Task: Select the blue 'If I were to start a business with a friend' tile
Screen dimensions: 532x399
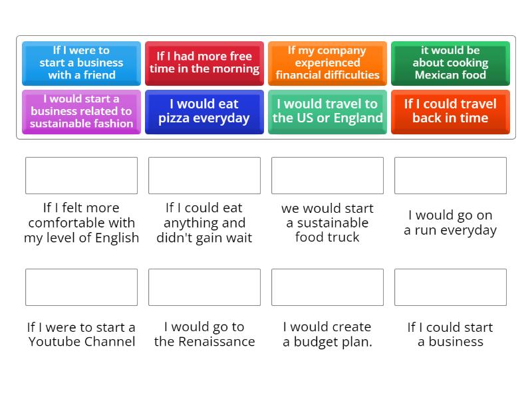Action: 81,63
